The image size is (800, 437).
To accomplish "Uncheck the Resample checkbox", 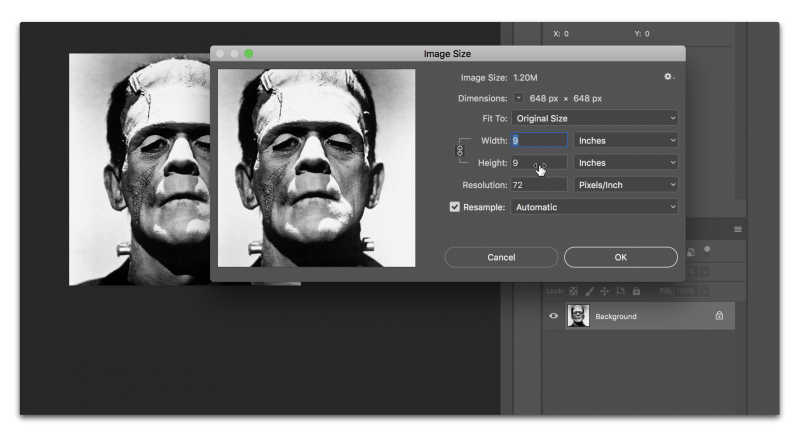I will [455, 207].
